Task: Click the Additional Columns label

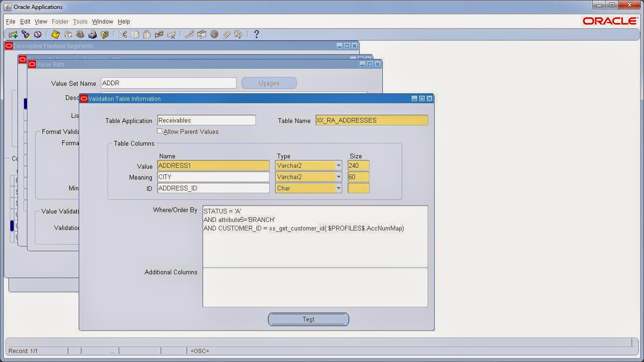Action: pyautogui.click(x=171, y=272)
